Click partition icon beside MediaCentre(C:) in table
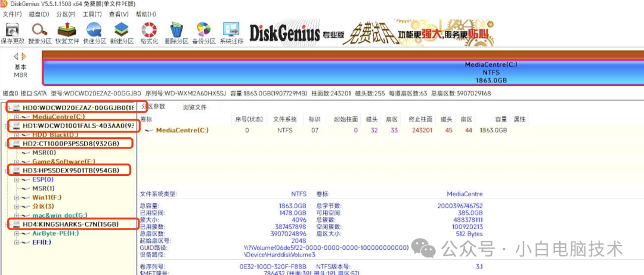The height and width of the screenshot is (275, 644). point(150,130)
